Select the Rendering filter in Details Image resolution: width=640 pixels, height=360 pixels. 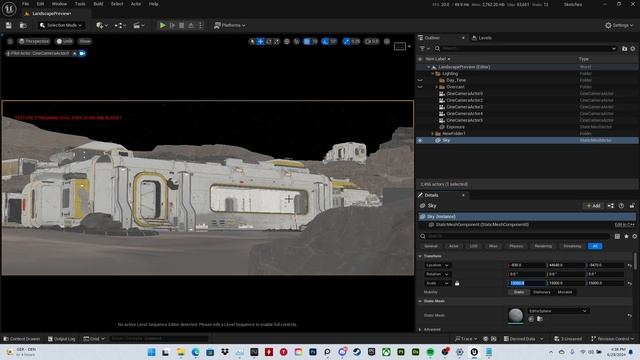tap(543, 246)
